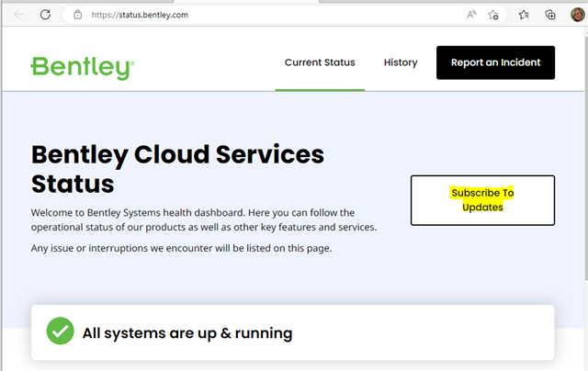
Task: Click the page's vertical scrollbar
Action: (x=586, y=157)
